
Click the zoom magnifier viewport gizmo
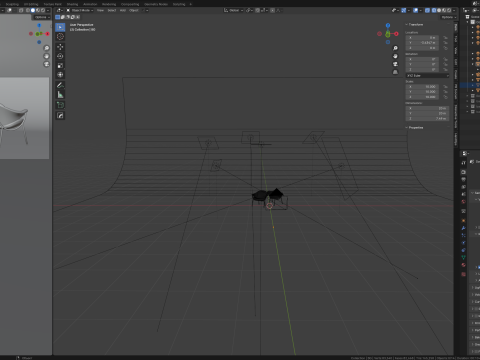395,48
